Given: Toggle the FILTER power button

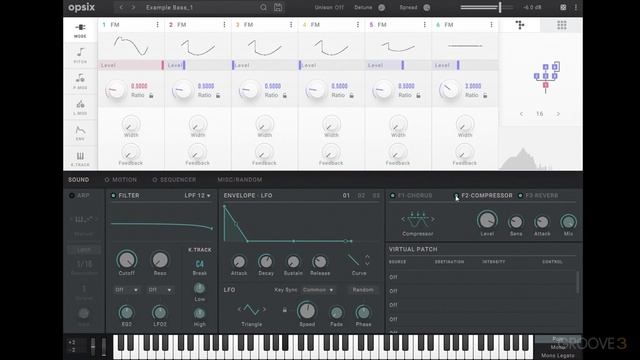Looking at the screenshot, I should [113, 196].
